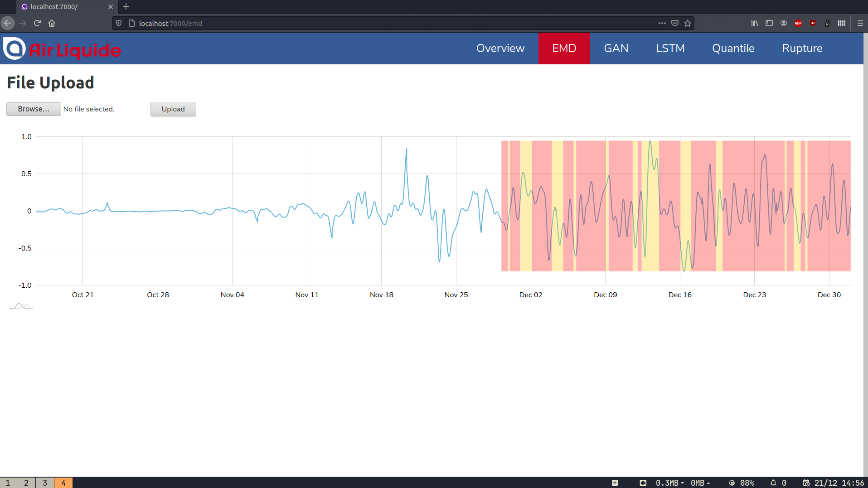Click the small chart legend line icon
The height and width of the screenshot is (488, 868).
pyautogui.click(x=21, y=306)
